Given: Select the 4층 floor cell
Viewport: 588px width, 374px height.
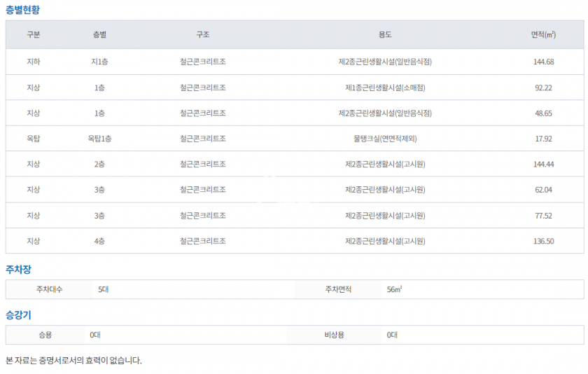Looking at the screenshot, I should point(99,241).
